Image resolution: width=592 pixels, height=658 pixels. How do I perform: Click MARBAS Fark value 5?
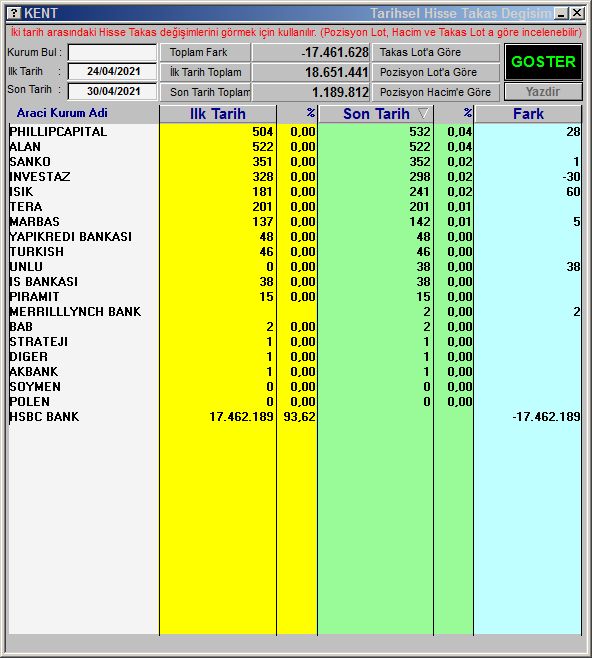point(577,222)
